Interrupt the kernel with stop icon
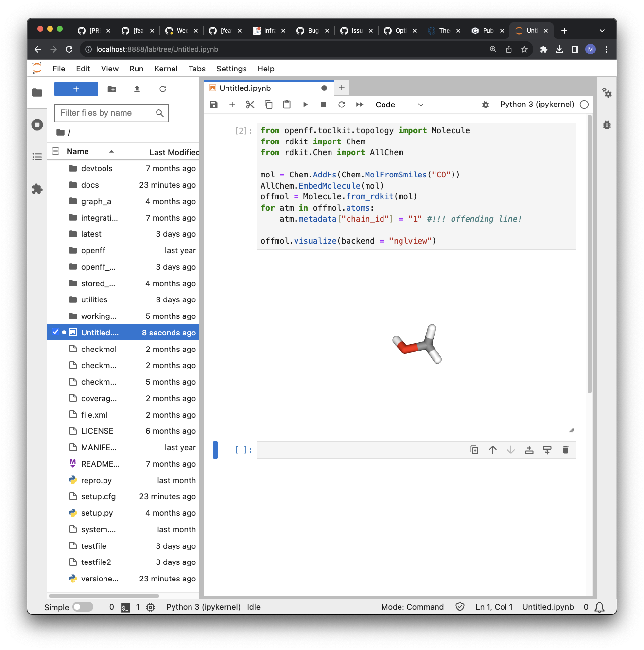 coord(323,105)
